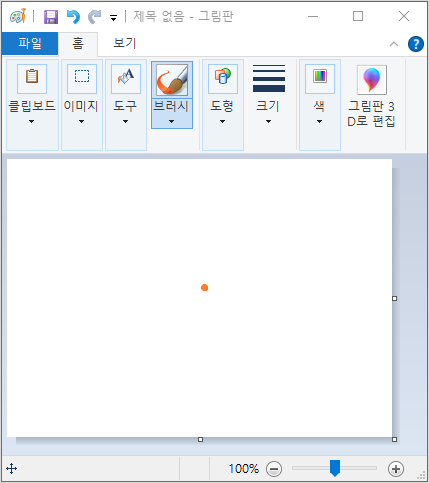This screenshot has width=429, height=483.
Task: Expand the 이미지 dropdown arrow
Action: click(x=81, y=122)
